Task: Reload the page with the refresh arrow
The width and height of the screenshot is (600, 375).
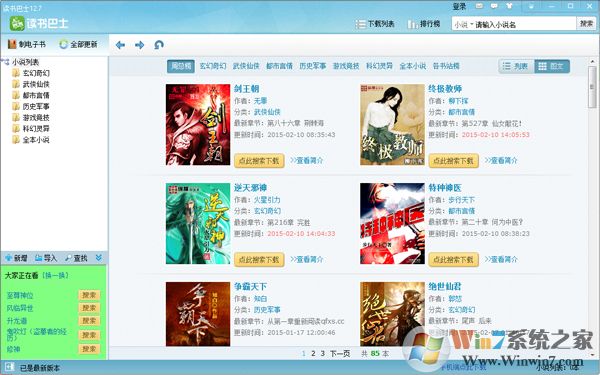Action: click(159, 45)
